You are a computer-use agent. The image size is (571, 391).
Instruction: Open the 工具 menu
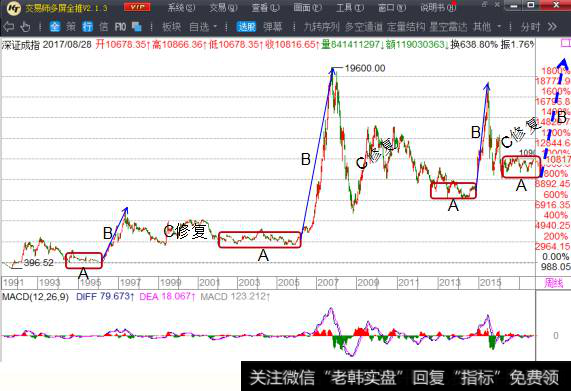click(349, 7)
